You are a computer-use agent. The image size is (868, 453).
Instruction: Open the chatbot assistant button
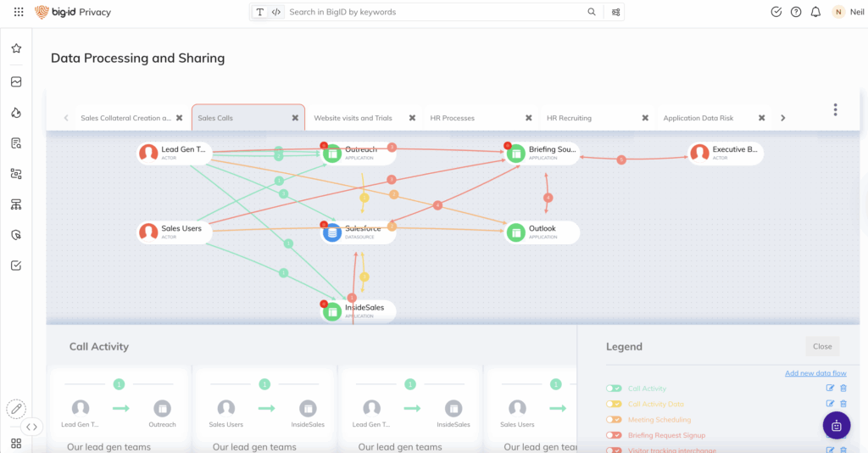point(837,425)
